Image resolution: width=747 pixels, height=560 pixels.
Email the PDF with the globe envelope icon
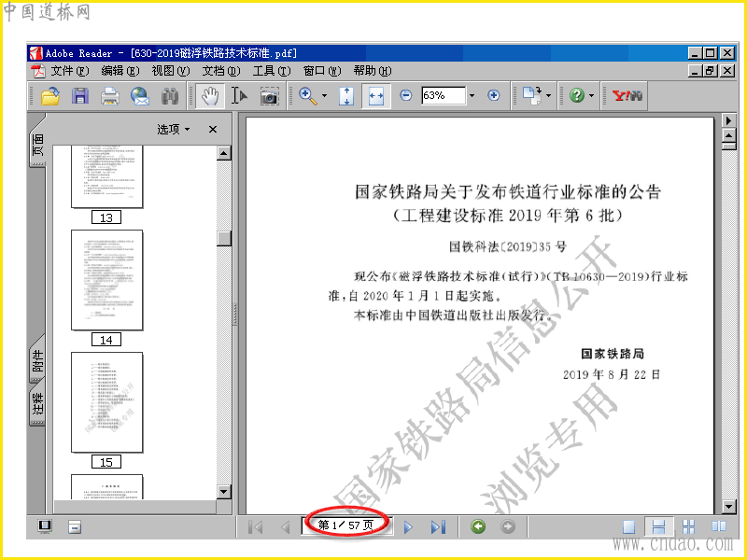point(140,96)
